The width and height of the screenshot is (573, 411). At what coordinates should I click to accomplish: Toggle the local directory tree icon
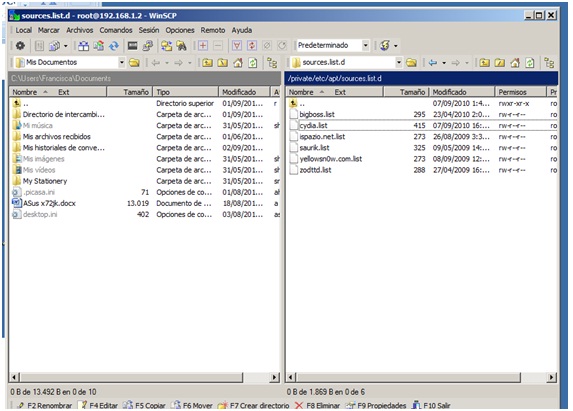point(272,63)
